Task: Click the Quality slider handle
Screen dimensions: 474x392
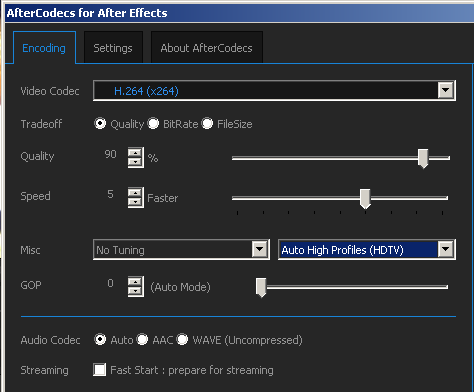Action: click(x=423, y=159)
